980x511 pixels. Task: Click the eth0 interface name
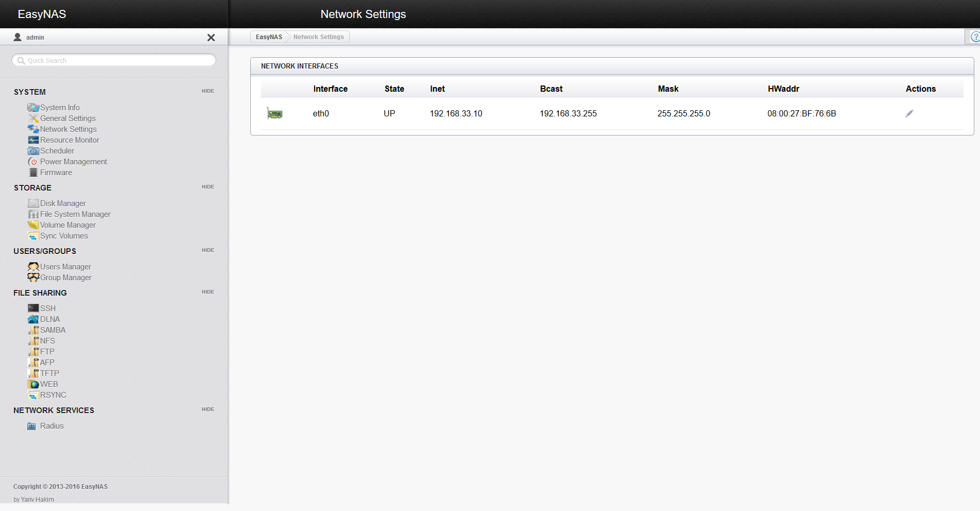[321, 114]
